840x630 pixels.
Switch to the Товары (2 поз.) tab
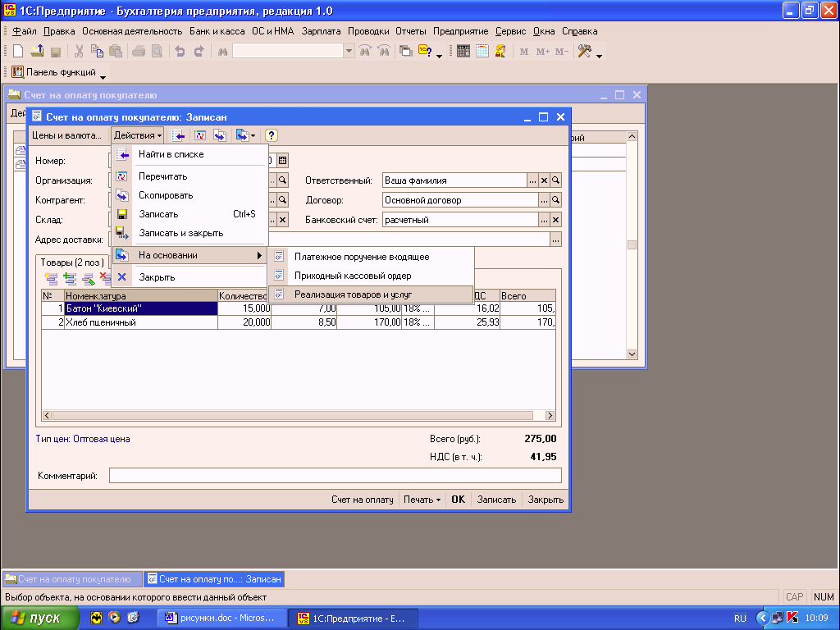(x=72, y=262)
